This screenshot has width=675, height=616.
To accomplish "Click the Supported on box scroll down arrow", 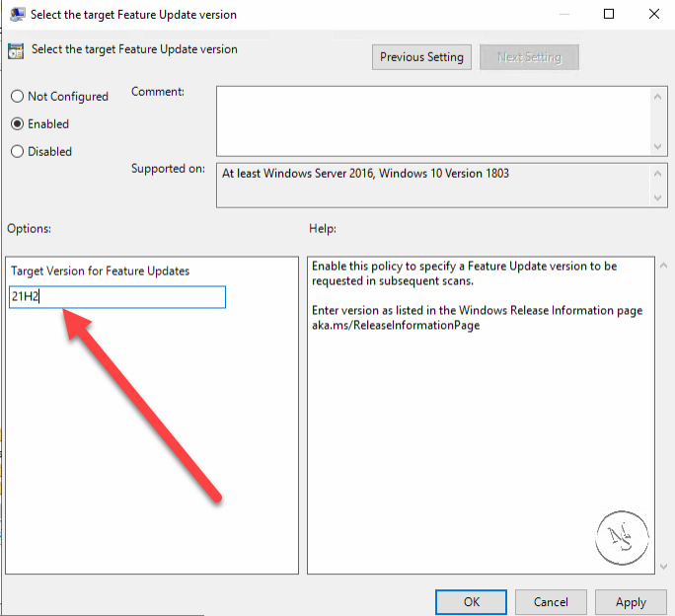I will (x=658, y=197).
